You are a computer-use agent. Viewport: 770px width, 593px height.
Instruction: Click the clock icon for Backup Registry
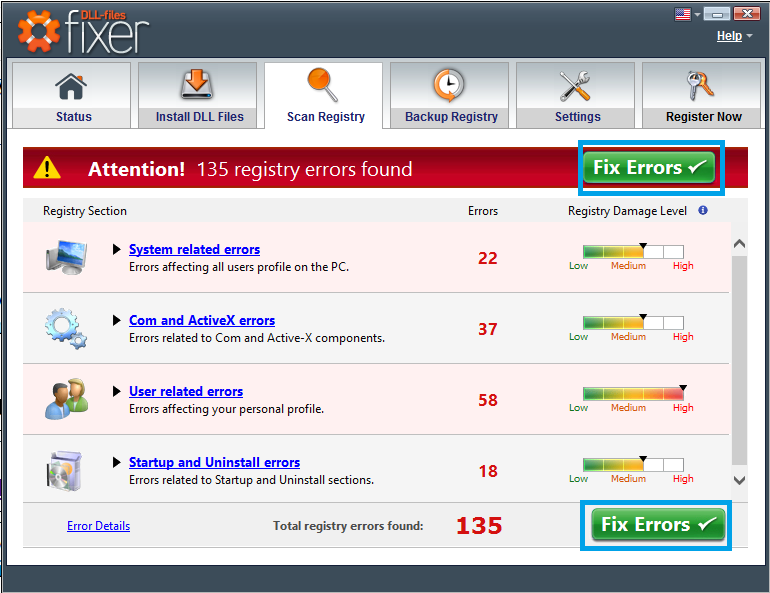coord(448,85)
